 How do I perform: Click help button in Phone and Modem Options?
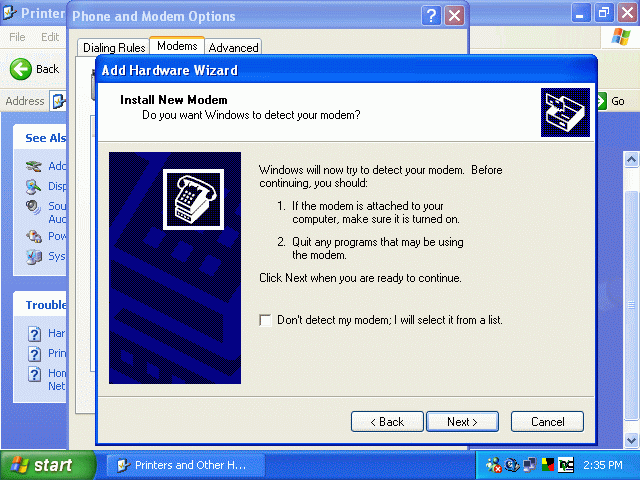[x=431, y=16]
